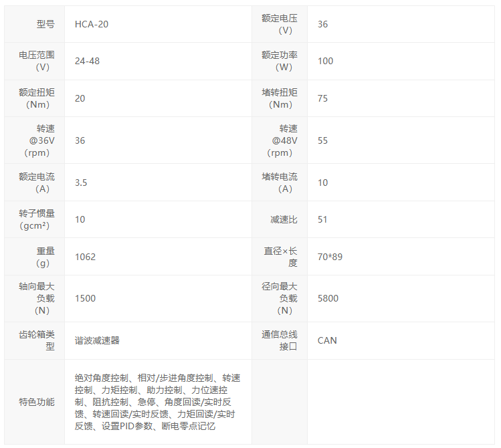This screenshot has width=501, height=448.
Task: Click the 通信总线接口 label
Action: [x=280, y=341]
